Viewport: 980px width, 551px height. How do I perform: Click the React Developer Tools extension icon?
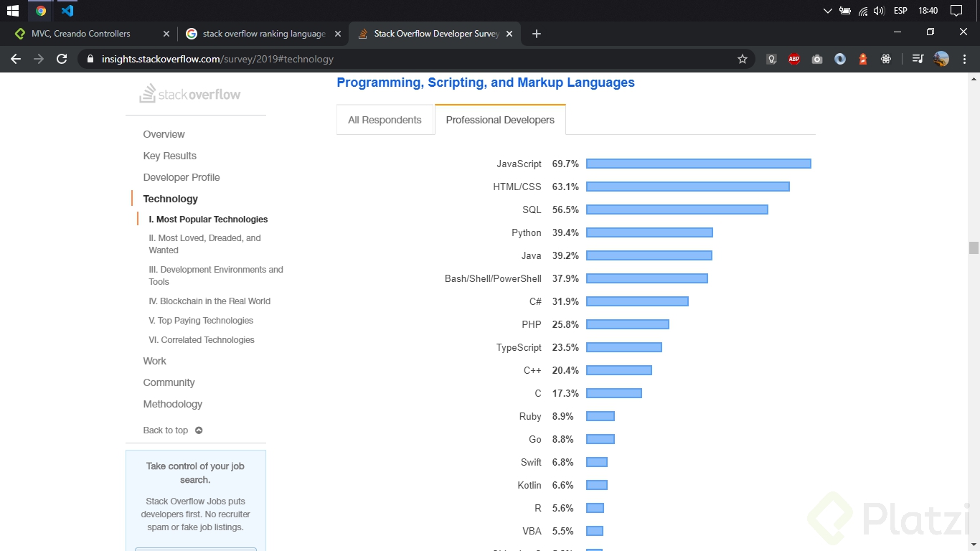[886, 59]
